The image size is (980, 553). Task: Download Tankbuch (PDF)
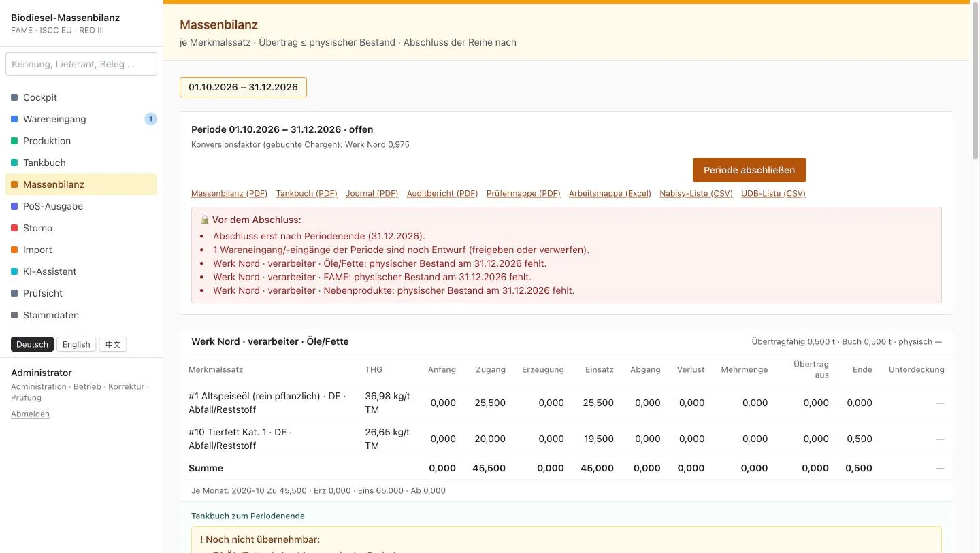click(306, 193)
